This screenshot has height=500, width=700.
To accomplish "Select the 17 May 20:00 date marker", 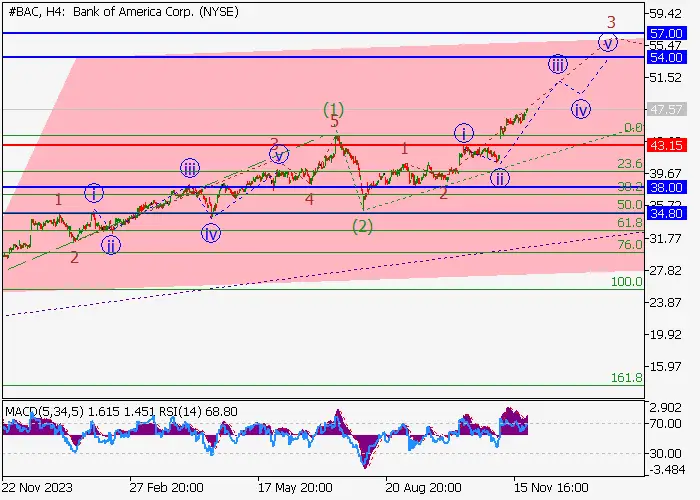I will point(295,487).
